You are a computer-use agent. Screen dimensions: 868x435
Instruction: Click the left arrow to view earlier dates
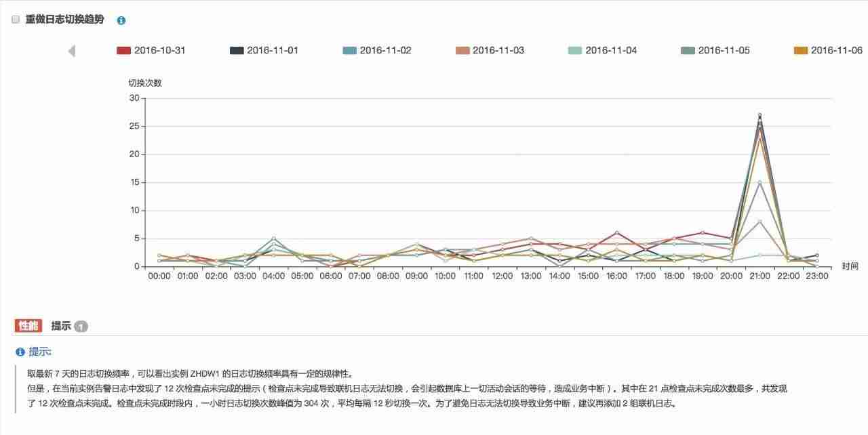tap(72, 49)
